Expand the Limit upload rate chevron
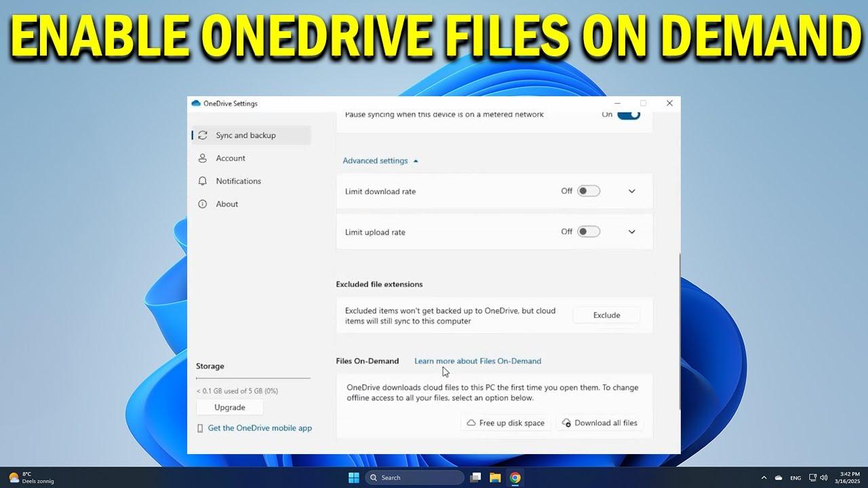Image resolution: width=868 pixels, height=488 pixels. click(x=631, y=232)
